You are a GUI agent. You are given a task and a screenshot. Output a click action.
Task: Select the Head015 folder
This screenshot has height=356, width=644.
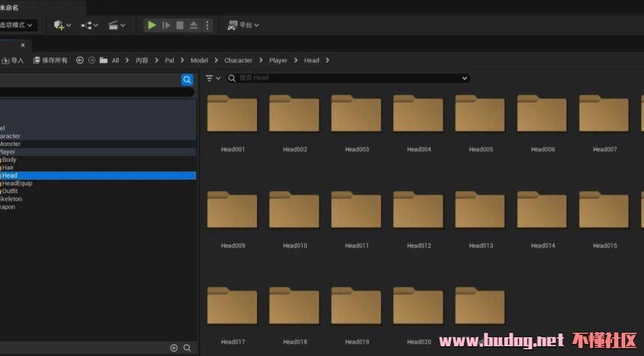[604, 210]
